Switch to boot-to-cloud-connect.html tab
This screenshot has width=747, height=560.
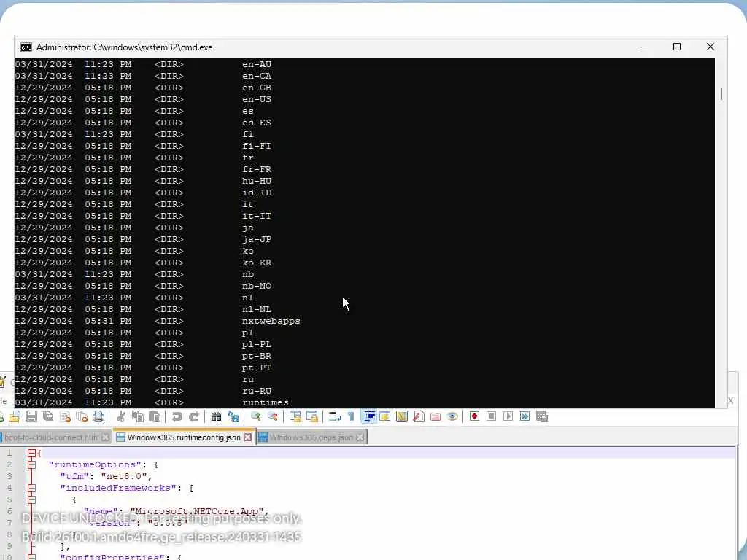[51, 437]
